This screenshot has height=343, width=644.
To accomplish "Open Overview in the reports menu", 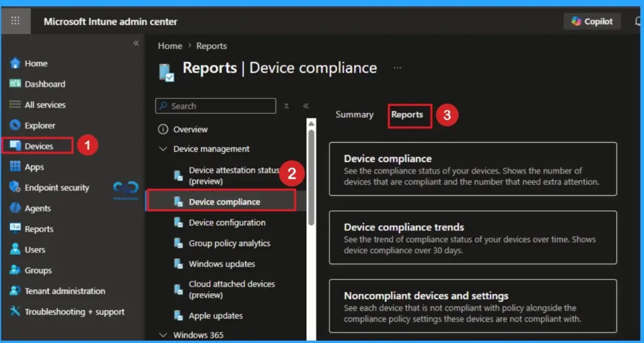I will click(190, 130).
